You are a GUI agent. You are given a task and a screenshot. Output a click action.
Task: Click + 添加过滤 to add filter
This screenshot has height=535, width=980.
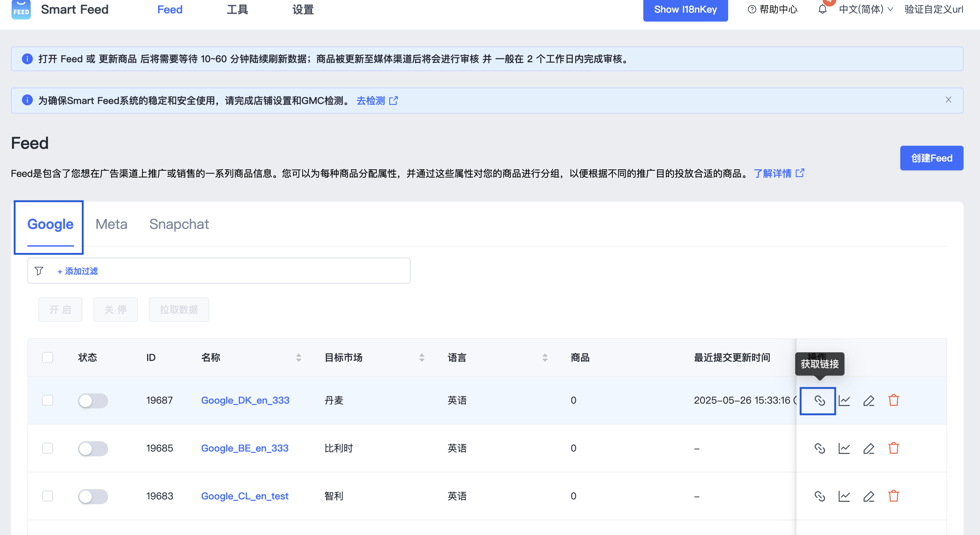78,271
